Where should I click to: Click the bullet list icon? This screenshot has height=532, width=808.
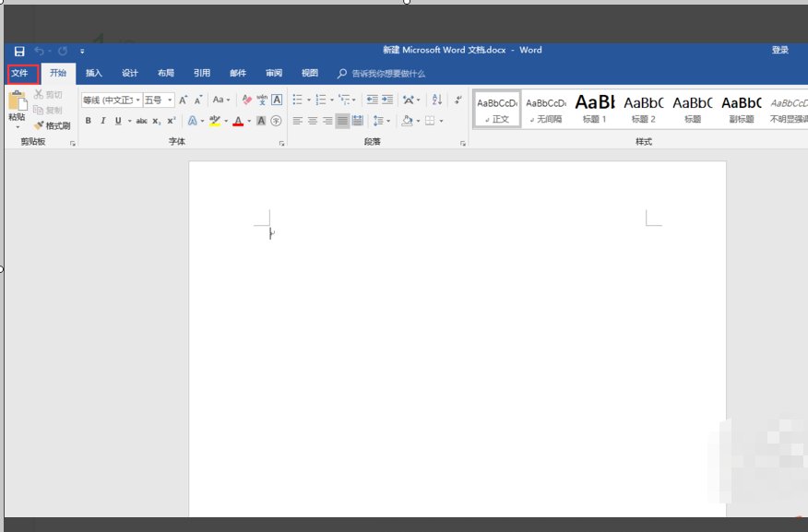pos(297,100)
